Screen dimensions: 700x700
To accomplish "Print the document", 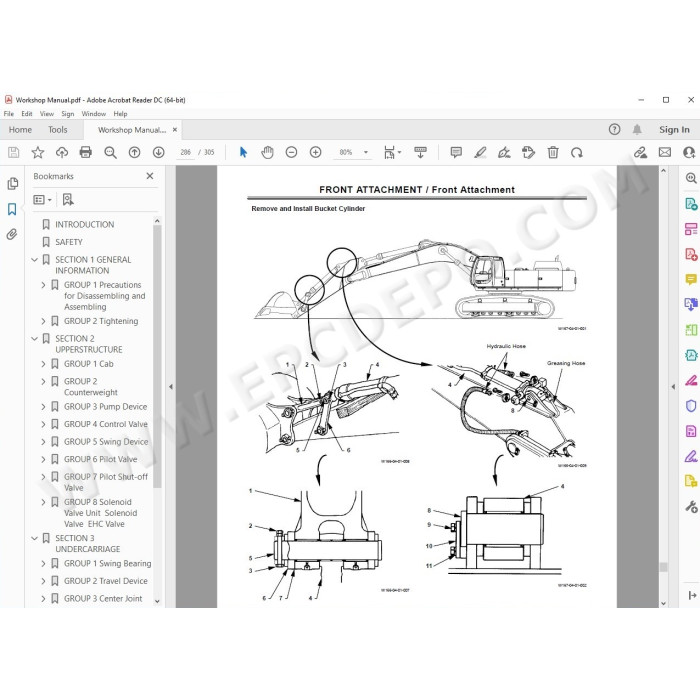I will pos(85,153).
